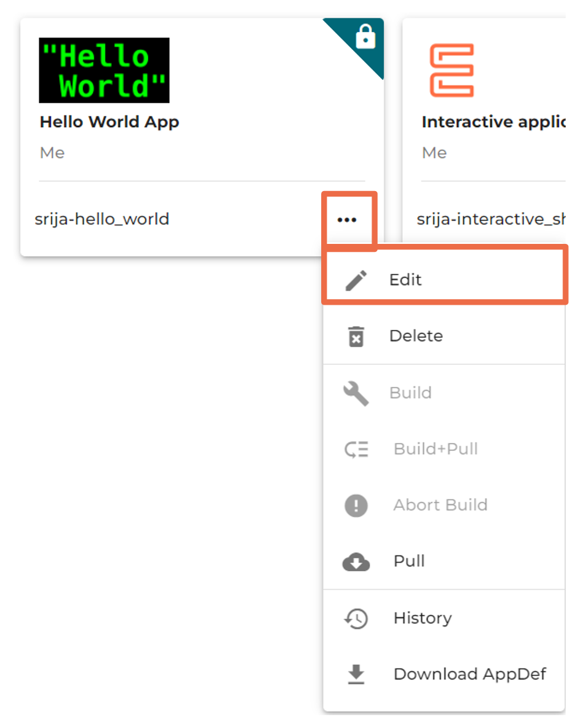Click the Hello World App title
The image size is (581, 728).
109,122
